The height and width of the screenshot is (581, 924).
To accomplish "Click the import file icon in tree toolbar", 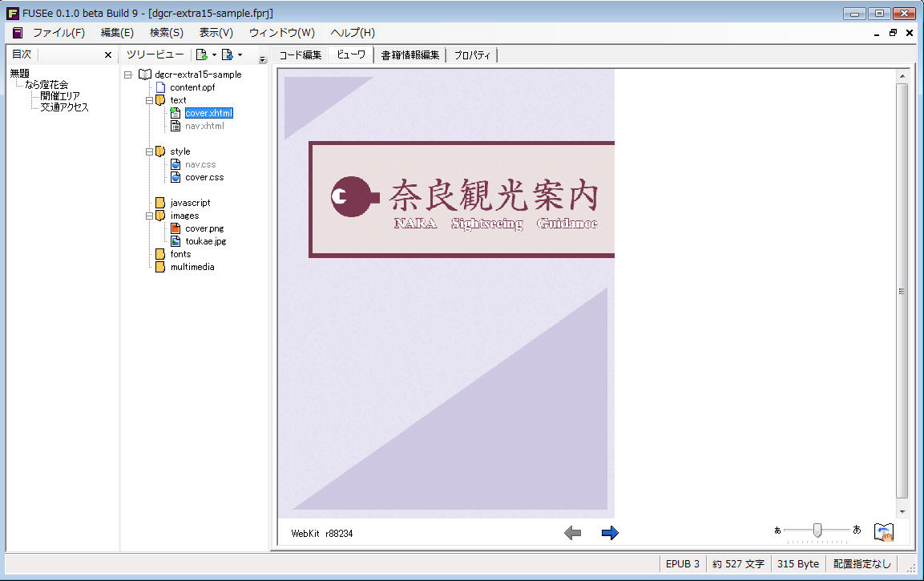I will (x=227, y=54).
